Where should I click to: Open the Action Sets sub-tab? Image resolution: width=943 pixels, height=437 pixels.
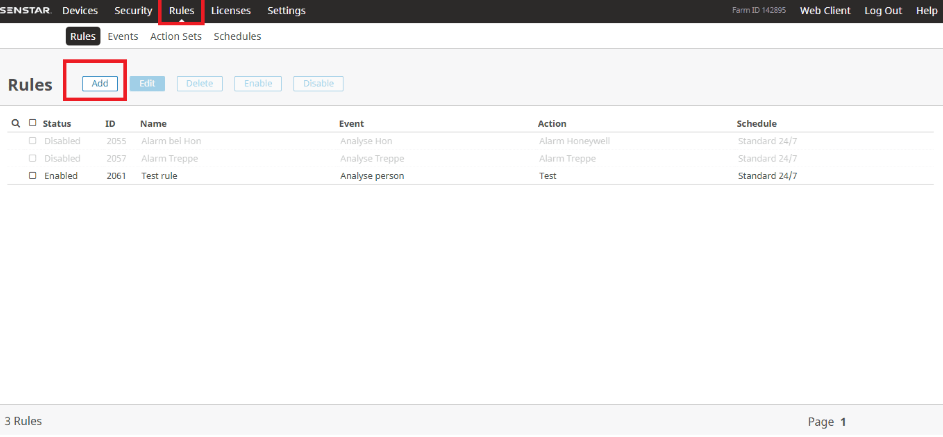pos(176,37)
